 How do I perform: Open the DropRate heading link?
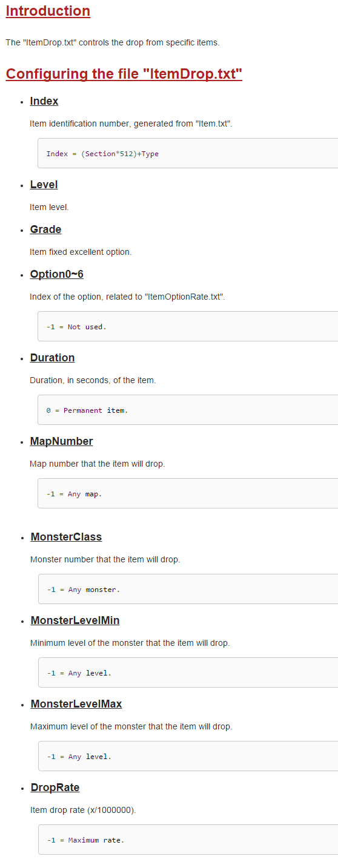tap(55, 787)
